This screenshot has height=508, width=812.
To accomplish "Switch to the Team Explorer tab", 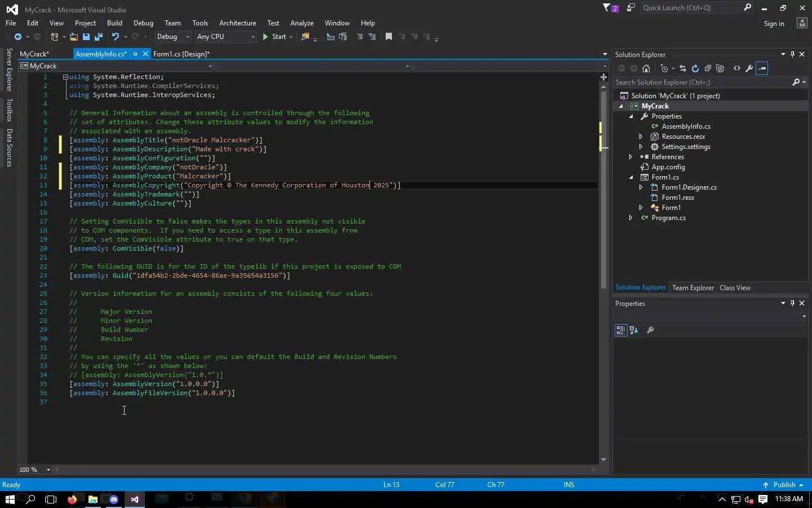I will pos(693,288).
